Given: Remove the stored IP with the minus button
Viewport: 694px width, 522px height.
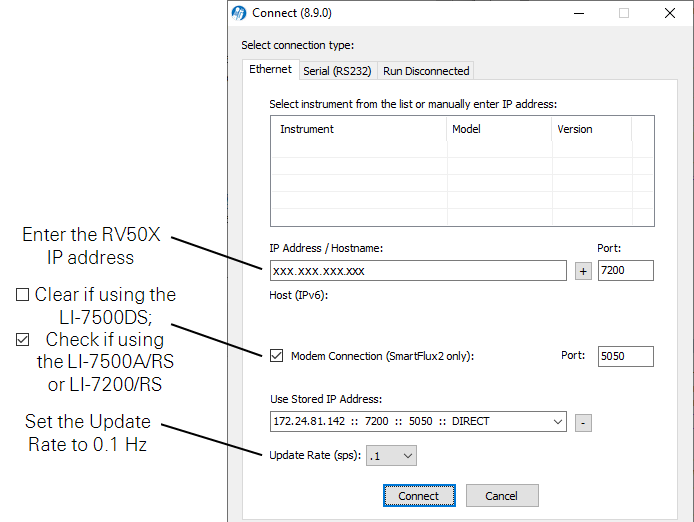Looking at the screenshot, I should (583, 423).
